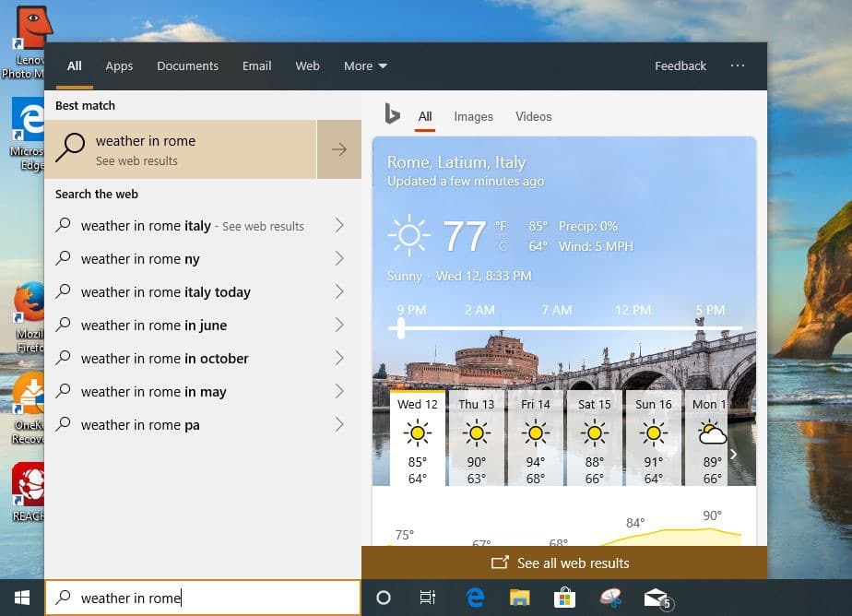Switch to the Apps filter tab
The height and width of the screenshot is (616, 852).
(119, 65)
